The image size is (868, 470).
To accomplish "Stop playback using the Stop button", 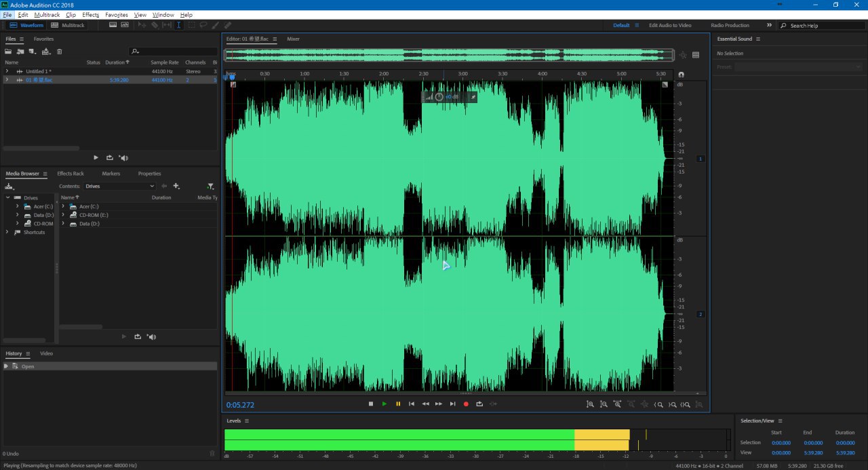I will [371, 404].
